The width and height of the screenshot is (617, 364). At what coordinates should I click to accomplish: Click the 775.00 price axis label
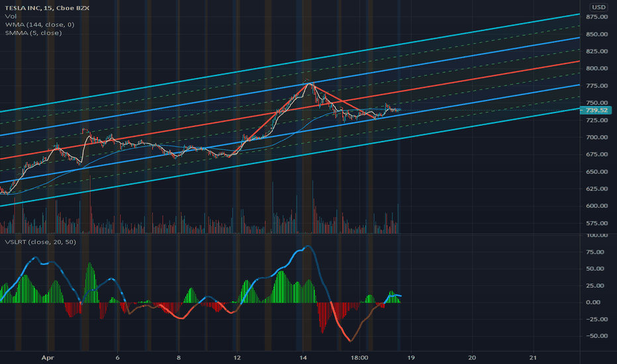(x=596, y=86)
